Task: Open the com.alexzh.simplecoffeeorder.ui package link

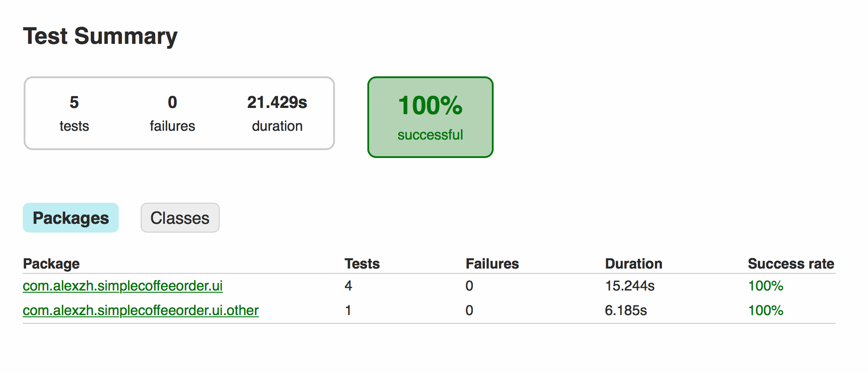Action: click(x=123, y=286)
